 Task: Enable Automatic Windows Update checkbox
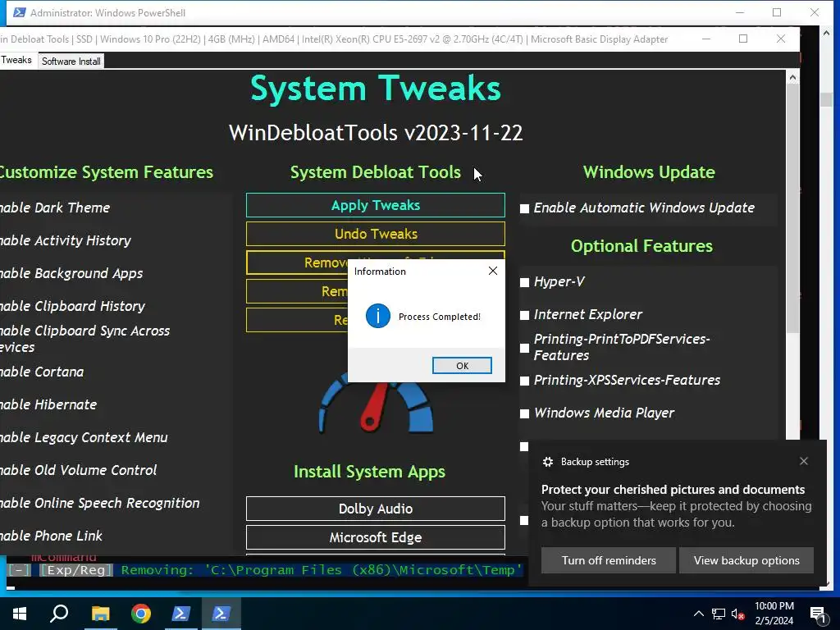click(x=524, y=208)
